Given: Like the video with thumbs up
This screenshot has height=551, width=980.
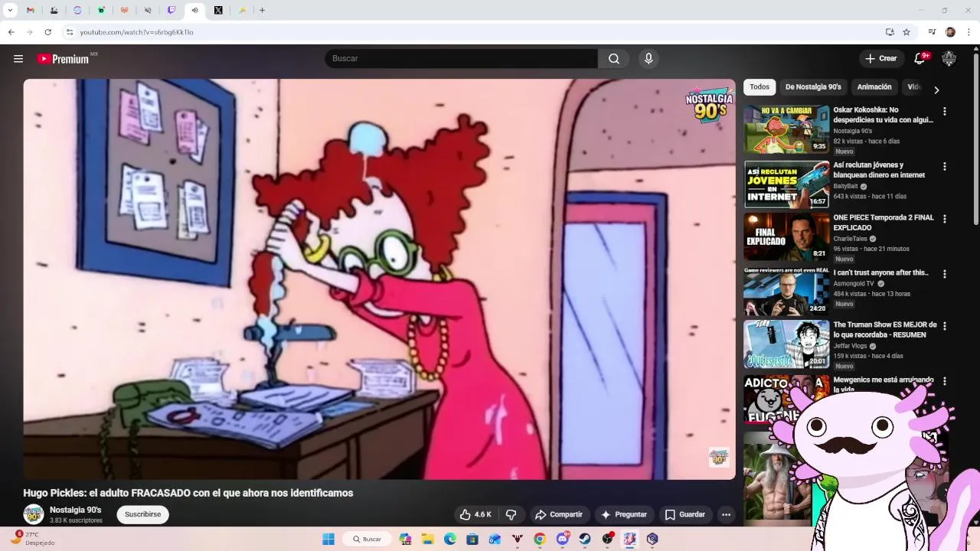Looking at the screenshot, I should (x=475, y=514).
